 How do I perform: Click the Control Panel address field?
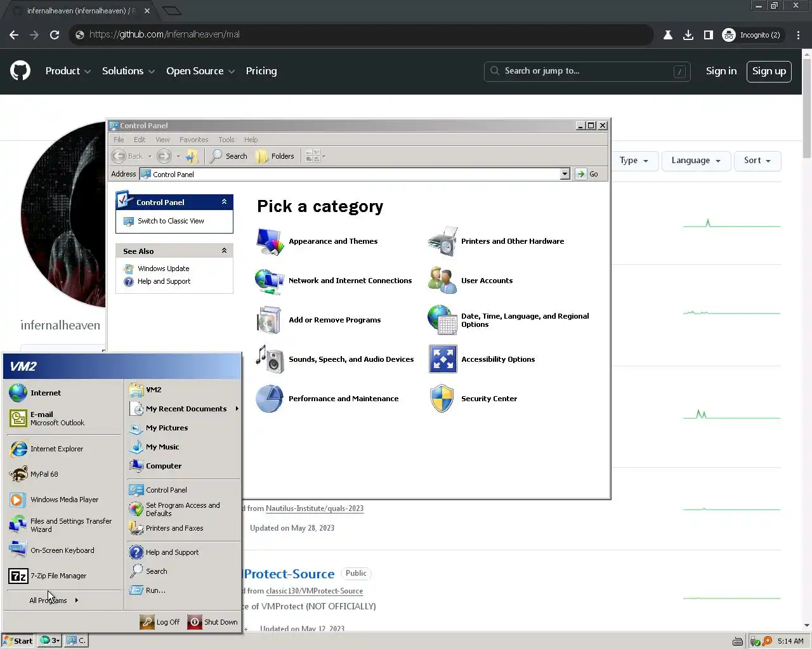[355, 174]
